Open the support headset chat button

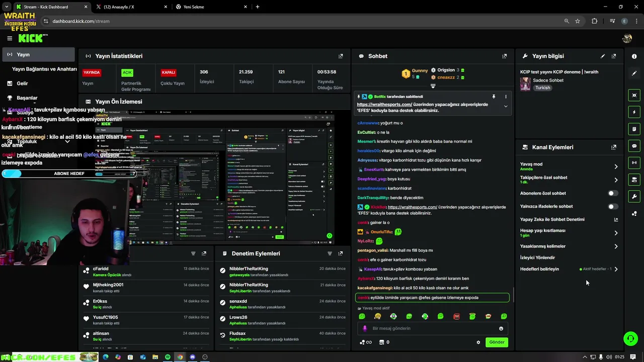click(x=630, y=338)
